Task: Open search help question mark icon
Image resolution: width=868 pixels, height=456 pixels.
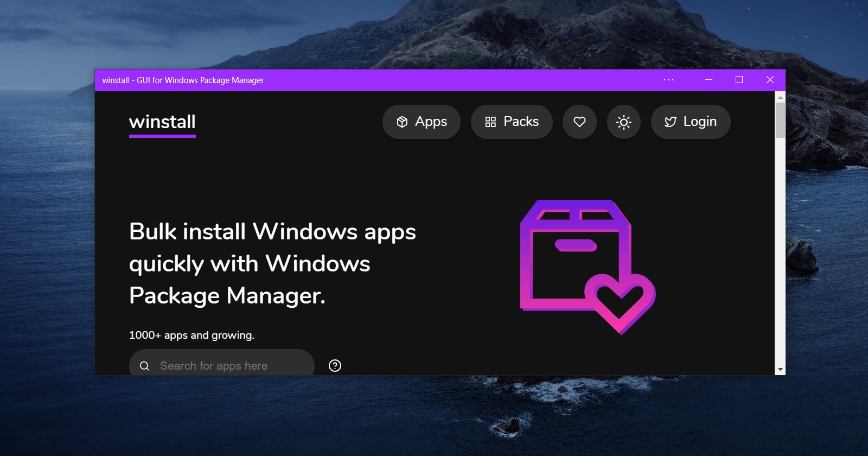Action: click(x=335, y=365)
